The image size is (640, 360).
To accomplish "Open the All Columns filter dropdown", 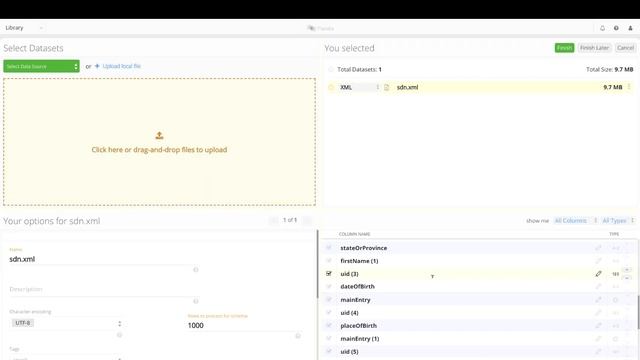I will pos(576,221).
